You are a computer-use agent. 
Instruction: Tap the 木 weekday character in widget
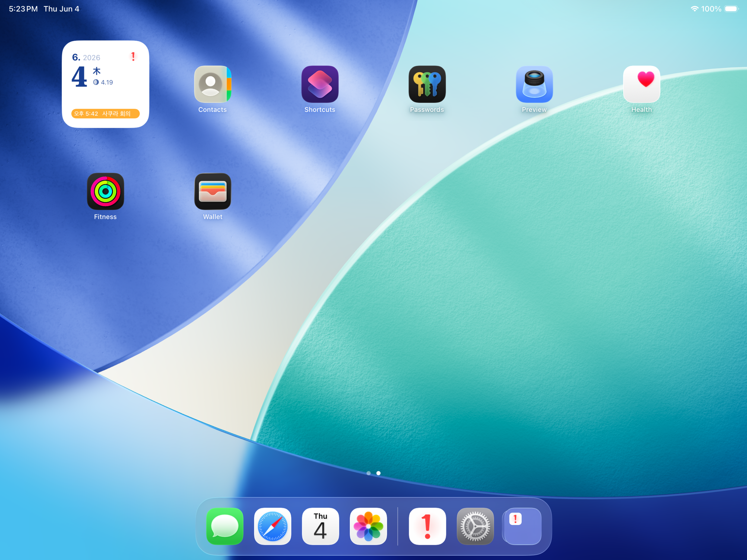97,71
